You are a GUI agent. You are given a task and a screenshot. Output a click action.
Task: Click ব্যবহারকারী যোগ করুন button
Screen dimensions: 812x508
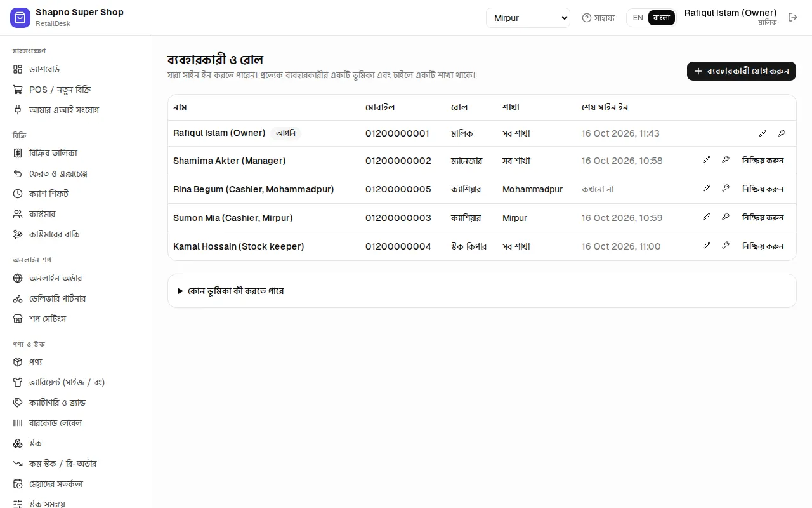(742, 71)
